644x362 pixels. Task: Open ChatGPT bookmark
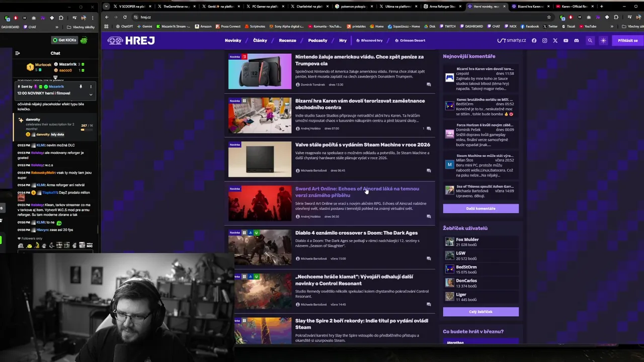(124, 26)
